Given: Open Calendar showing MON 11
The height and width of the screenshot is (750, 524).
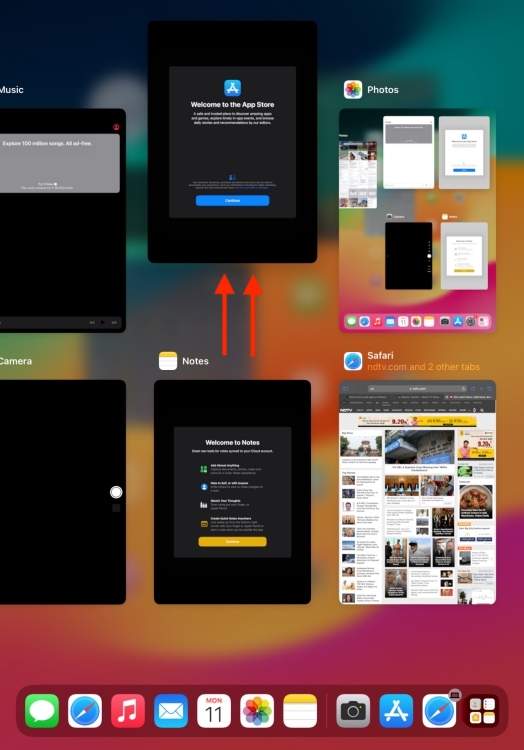Looking at the screenshot, I should pos(214,711).
